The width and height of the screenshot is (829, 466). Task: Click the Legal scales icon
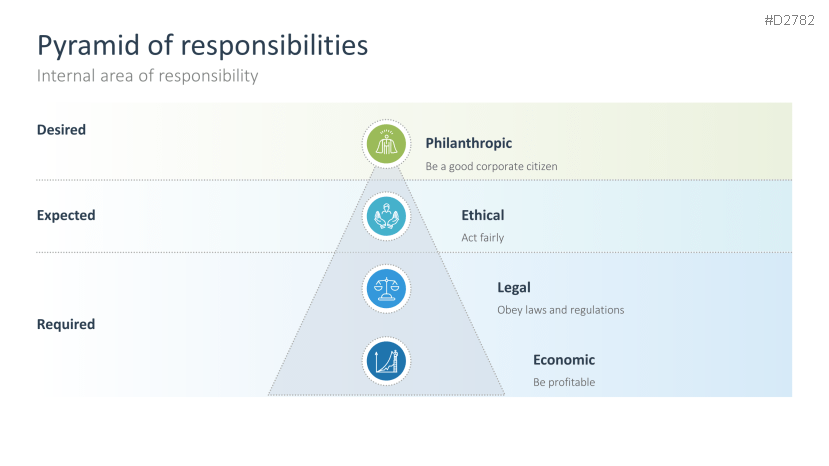tap(386, 289)
